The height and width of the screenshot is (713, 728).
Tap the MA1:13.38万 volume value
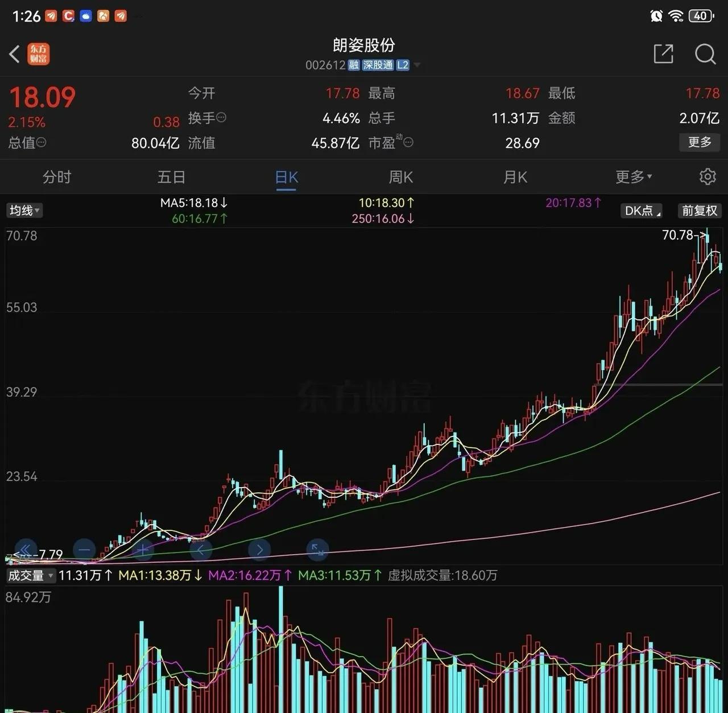(x=160, y=575)
